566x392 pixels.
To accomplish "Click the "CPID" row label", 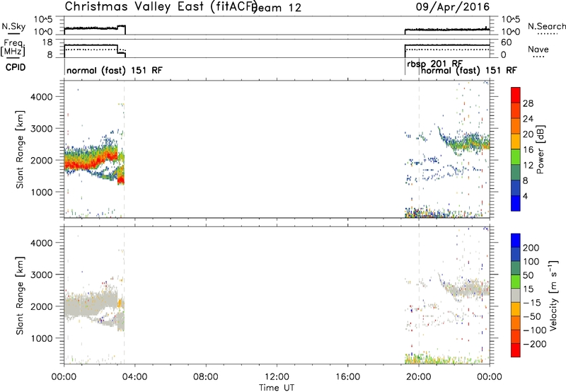I will point(16,67).
